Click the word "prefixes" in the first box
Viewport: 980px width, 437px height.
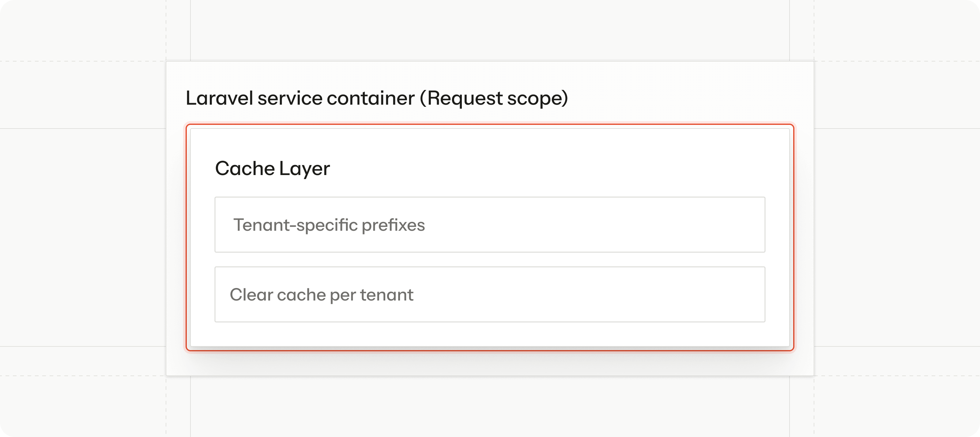pyautogui.click(x=393, y=225)
